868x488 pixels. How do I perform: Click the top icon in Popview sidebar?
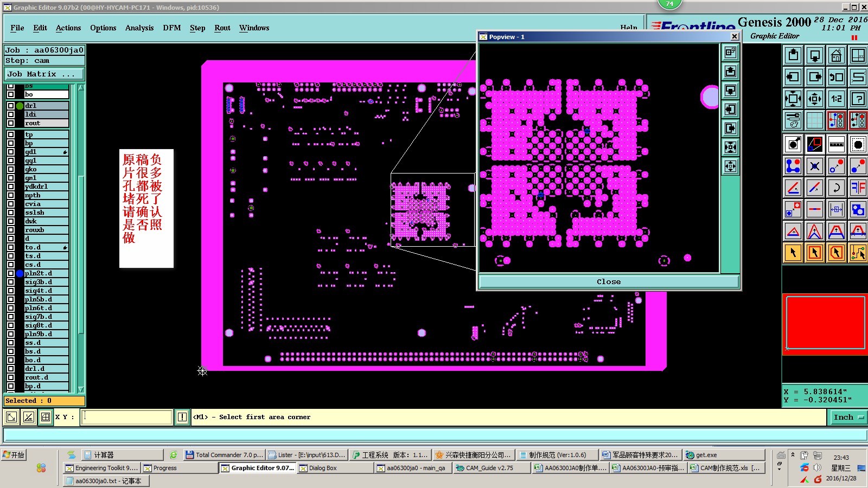(731, 52)
